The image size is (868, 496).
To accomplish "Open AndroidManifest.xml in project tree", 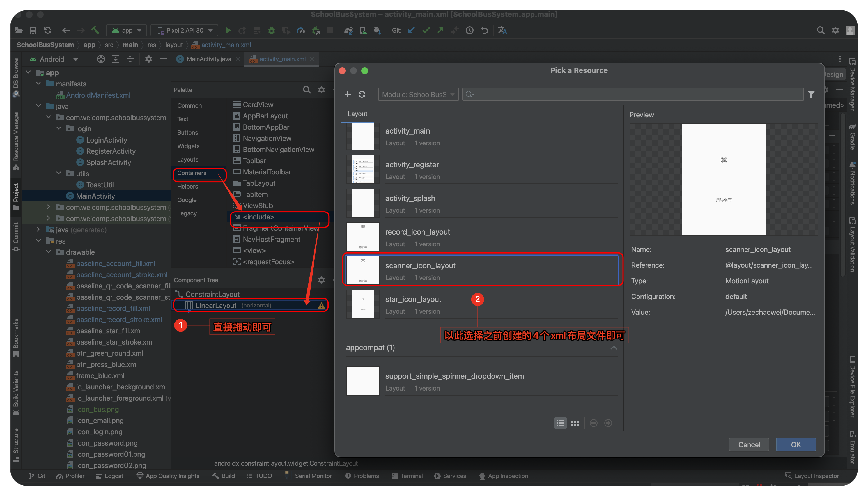I will 98,95.
